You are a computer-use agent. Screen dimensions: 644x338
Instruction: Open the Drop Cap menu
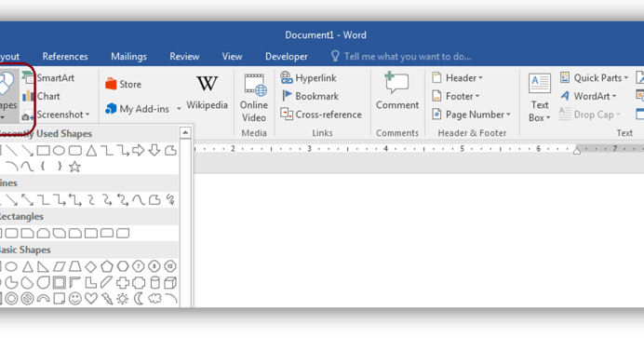click(590, 115)
